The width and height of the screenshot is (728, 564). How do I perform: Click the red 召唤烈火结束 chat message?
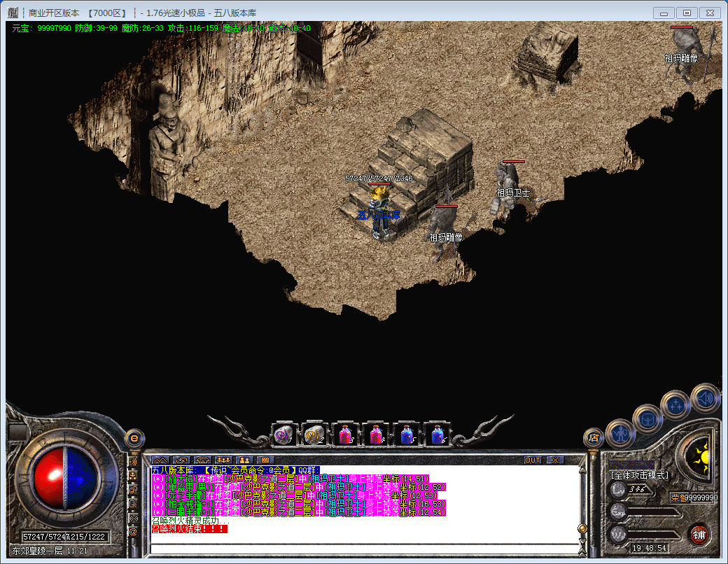click(190, 529)
